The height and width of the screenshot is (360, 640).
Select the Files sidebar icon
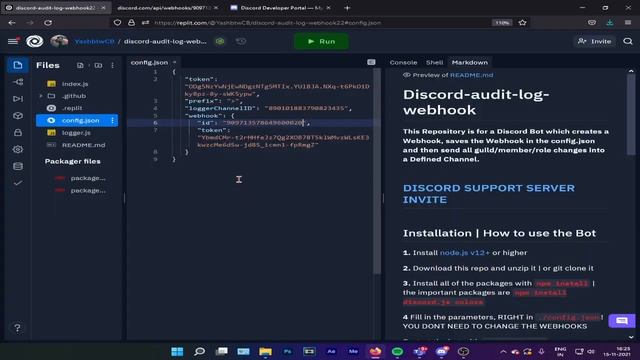[18, 65]
